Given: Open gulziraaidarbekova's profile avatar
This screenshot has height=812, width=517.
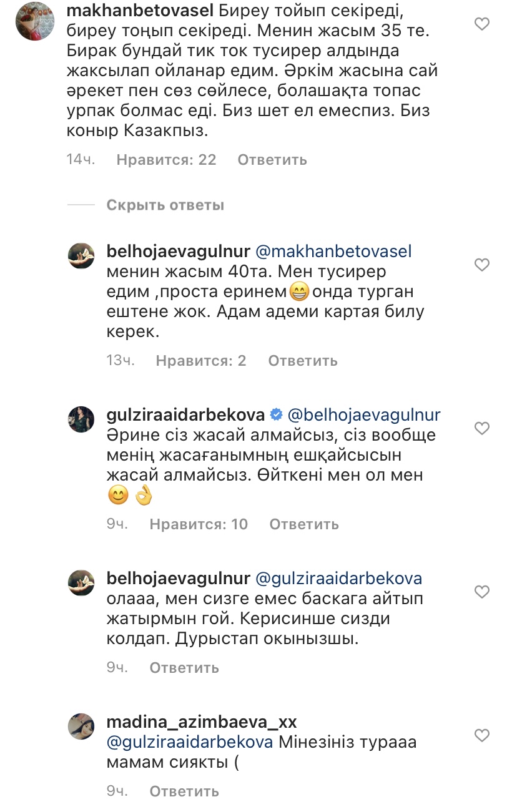Looking at the screenshot, I should click(81, 419).
